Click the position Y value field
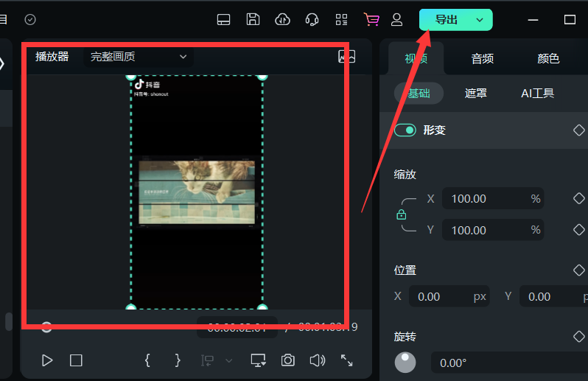This screenshot has width=588, height=381. (x=553, y=297)
